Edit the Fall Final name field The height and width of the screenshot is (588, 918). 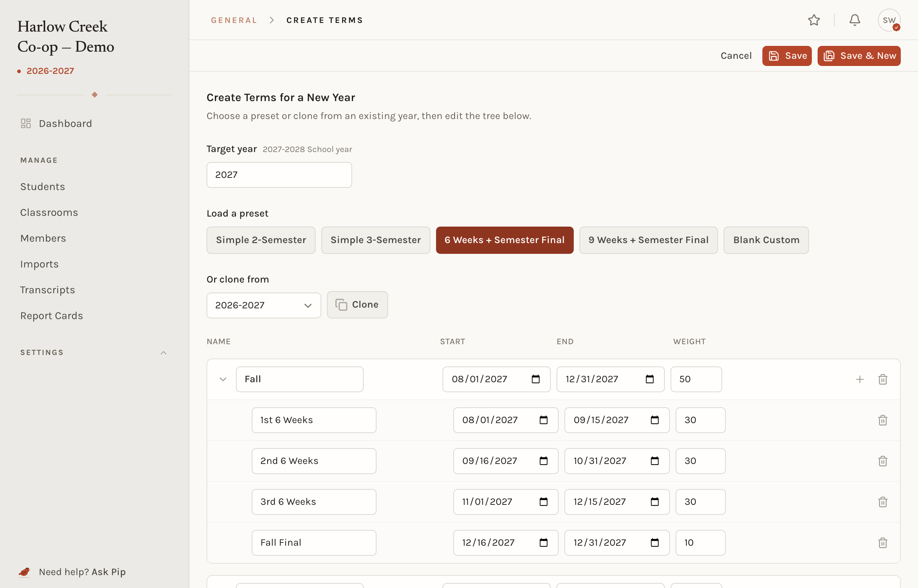[x=313, y=542]
